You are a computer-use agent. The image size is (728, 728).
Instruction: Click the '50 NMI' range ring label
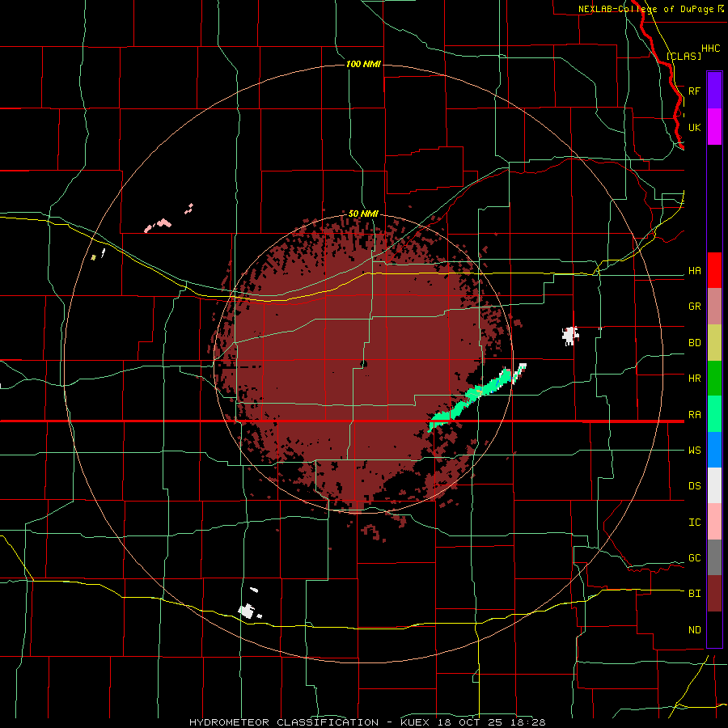pyautogui.click(x=363, y=214)
